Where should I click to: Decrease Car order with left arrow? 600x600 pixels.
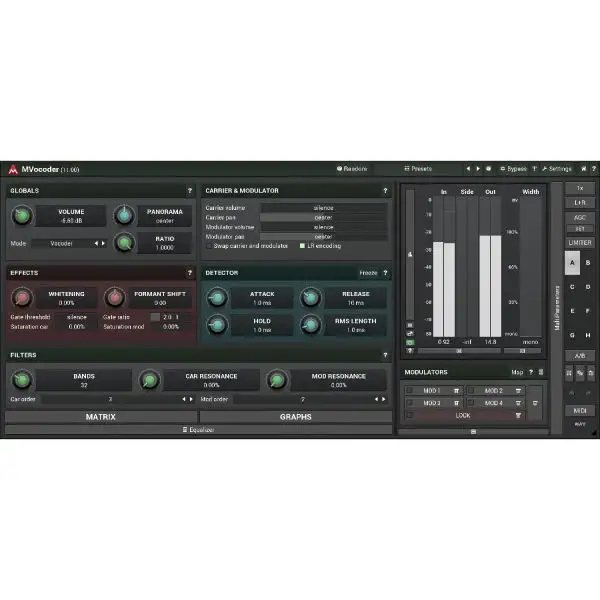pos(184,399)
